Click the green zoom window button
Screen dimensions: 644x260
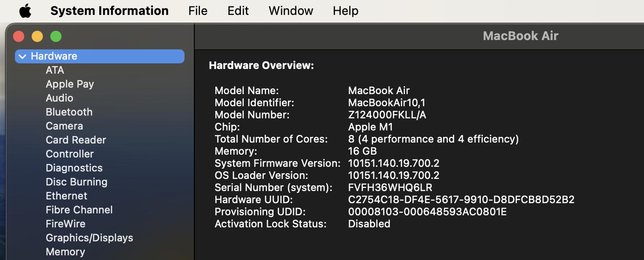pyautogui.click(x=56, y=36)
